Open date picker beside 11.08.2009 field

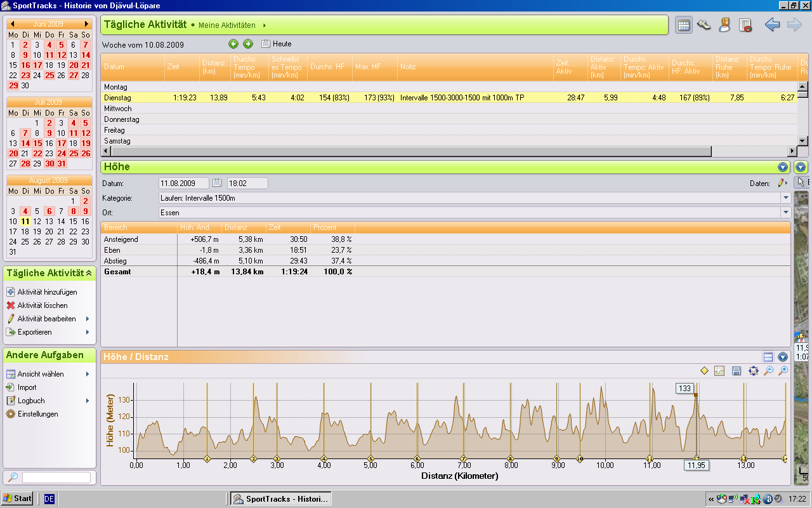(x=217, y=183)
